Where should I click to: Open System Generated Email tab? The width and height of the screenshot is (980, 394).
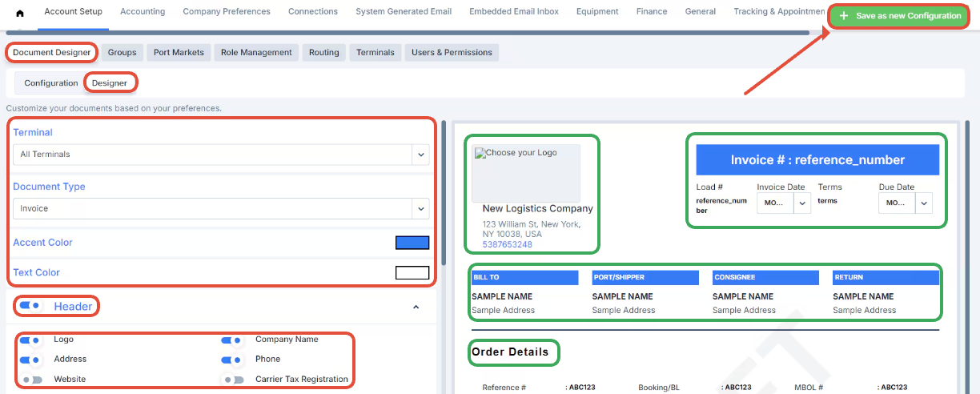click(x=404, y=11)
